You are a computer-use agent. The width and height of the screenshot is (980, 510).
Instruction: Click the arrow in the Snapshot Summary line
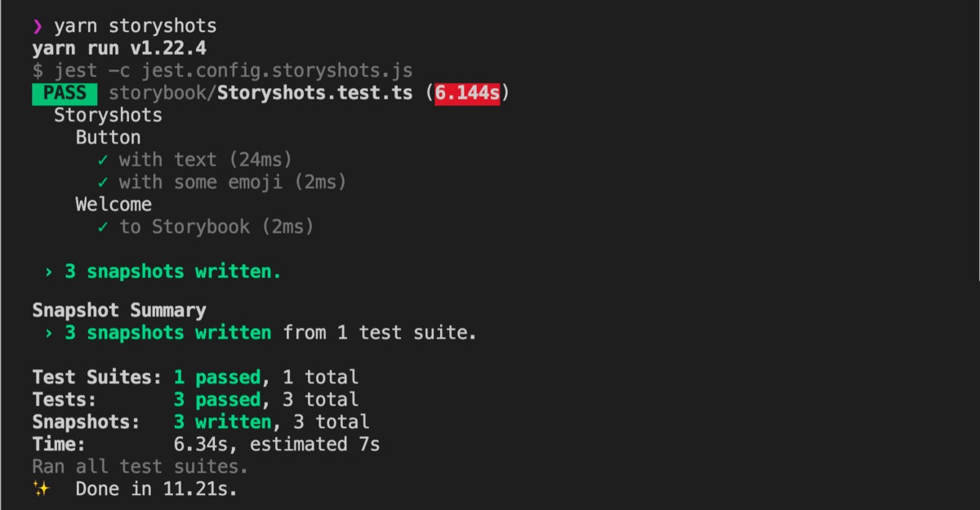pos(49,333)
